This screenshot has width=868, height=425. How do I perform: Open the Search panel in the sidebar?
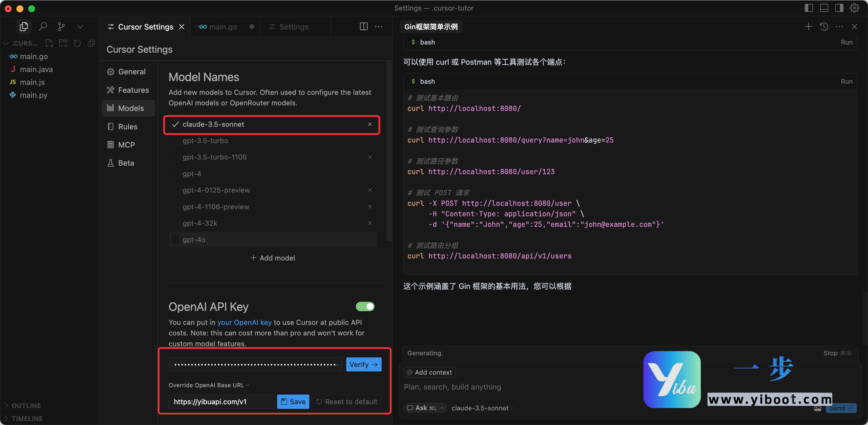(43, 27)
